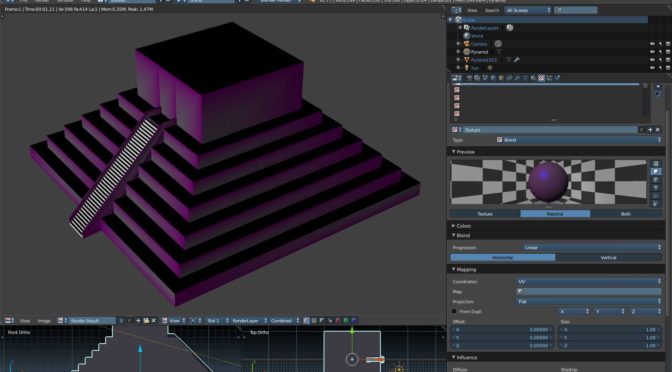Show the green channel in image editor

click(x=346, y=321)
